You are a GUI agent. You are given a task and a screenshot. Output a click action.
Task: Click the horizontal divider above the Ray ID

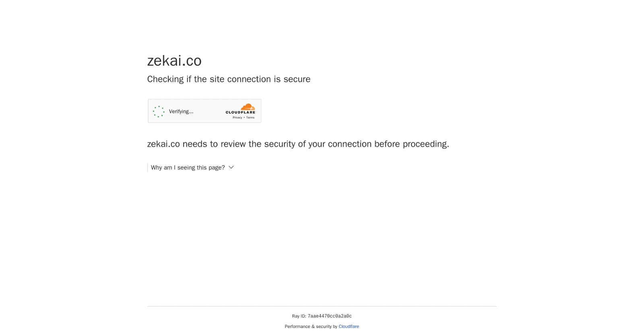tap(322, 306)
